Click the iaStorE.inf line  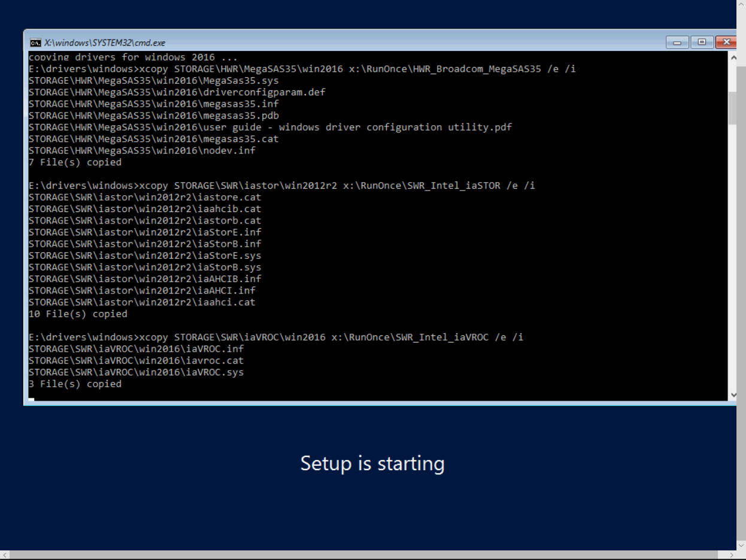145,232
